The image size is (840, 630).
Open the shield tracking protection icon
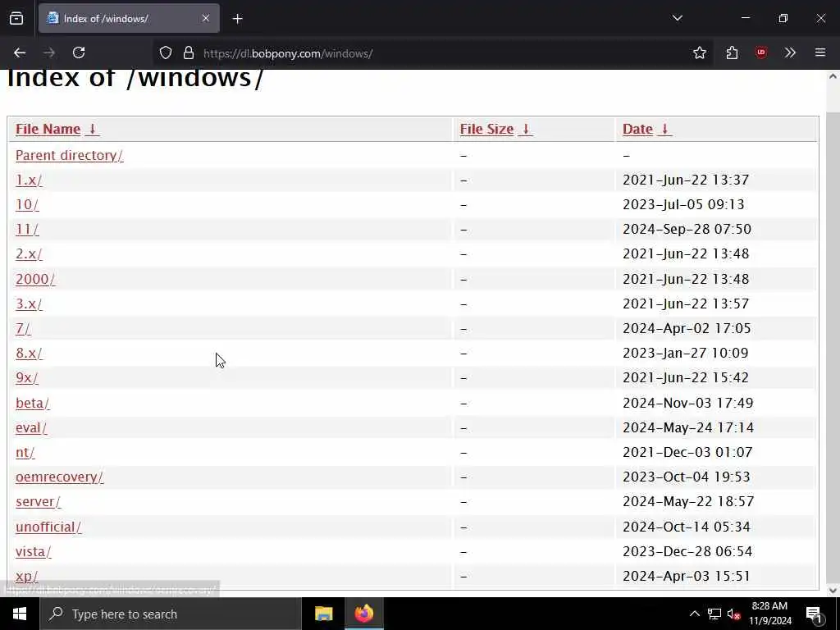click(x=166, y=53)
